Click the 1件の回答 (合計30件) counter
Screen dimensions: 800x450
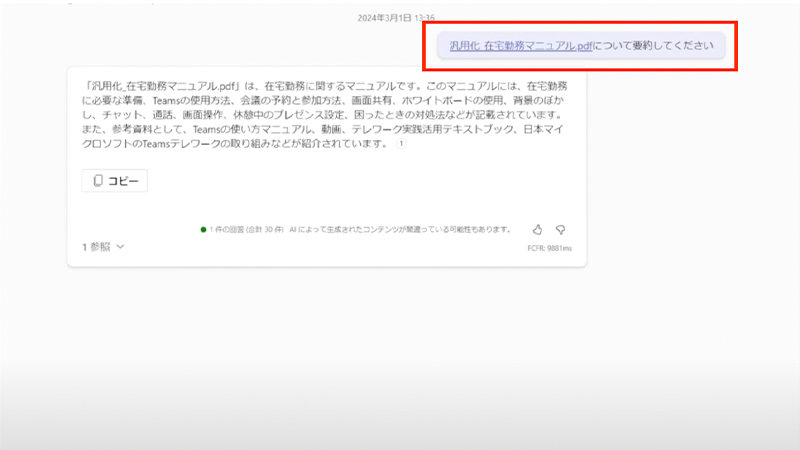click(x=248, y=229)
